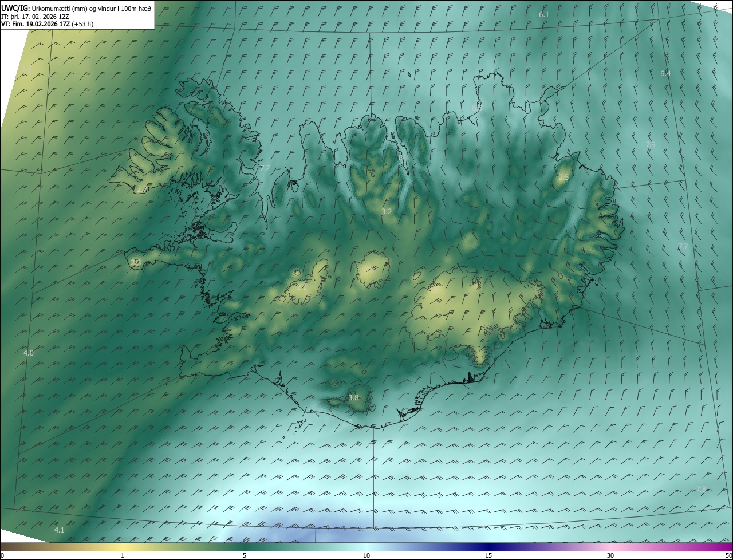
Task: Click the UWC/IG map title text
Action: click(x=76, y=8)
